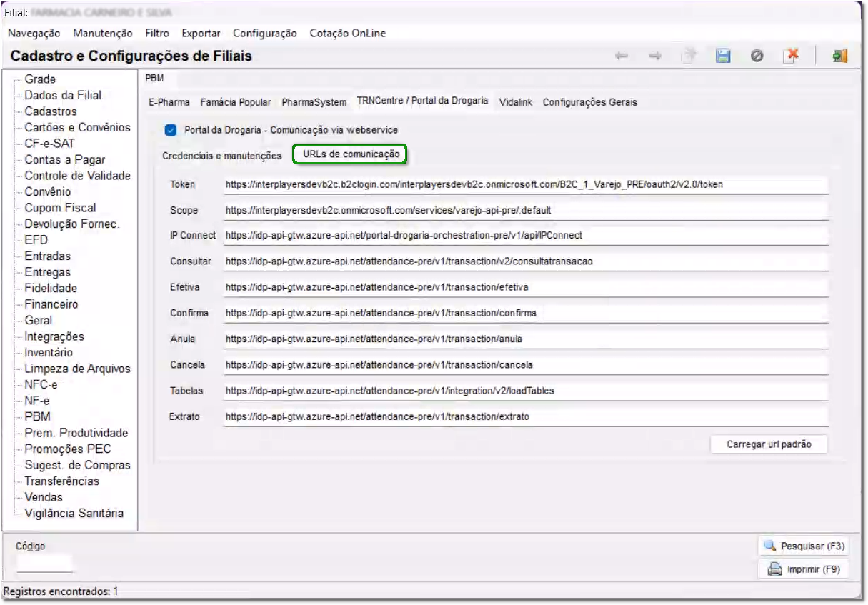
Task: Click the Código input field
Action: pyautogui.click(x=44, y=564)
